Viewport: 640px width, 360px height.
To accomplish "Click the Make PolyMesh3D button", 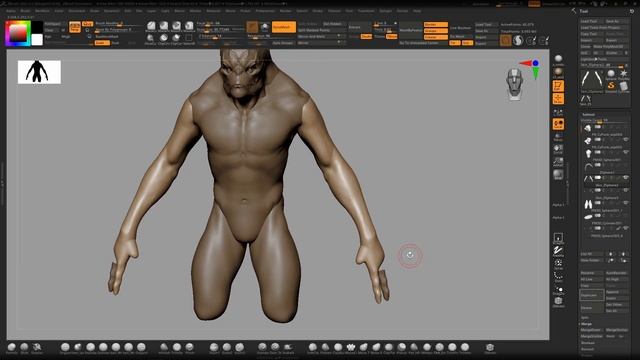I will (611, 47).
